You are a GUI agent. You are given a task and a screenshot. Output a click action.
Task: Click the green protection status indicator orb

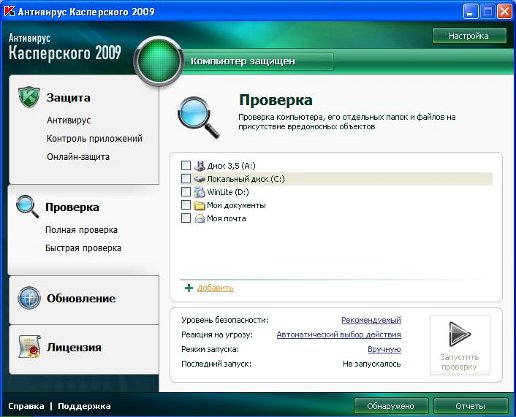pos(159,60)
